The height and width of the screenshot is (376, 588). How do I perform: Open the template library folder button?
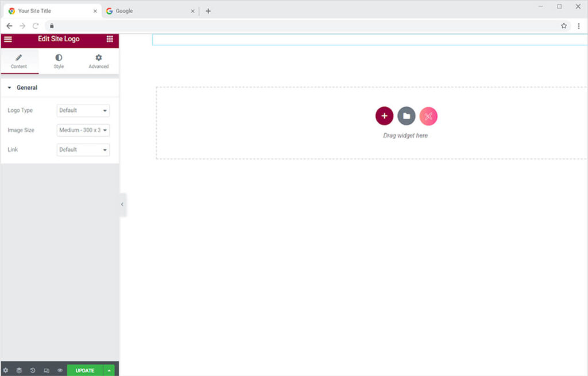tap(406, 116)
